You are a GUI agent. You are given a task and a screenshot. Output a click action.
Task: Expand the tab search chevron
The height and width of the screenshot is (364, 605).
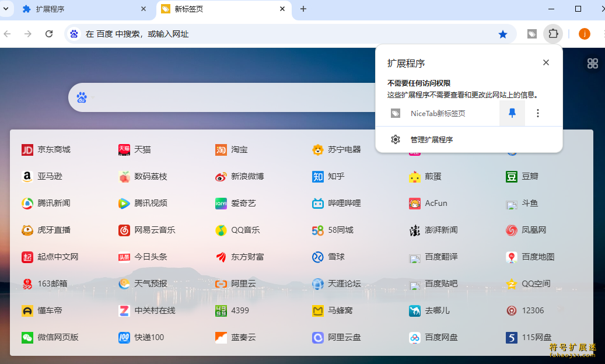point(6,9)
